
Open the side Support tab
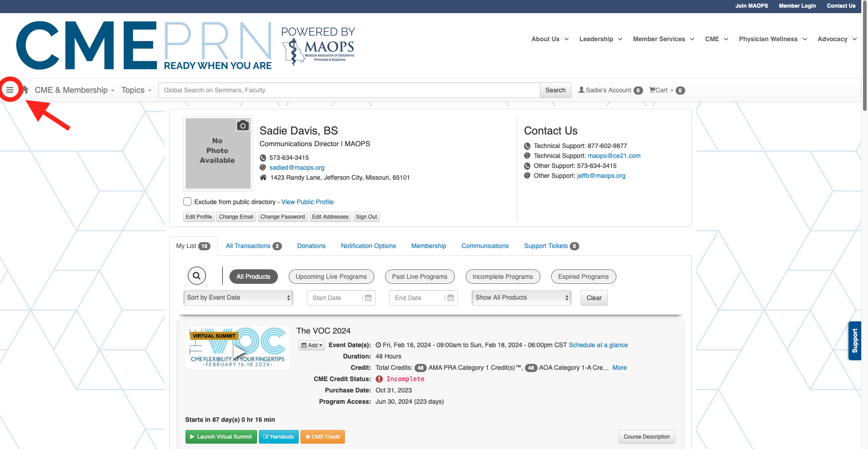tap(854, 341)
